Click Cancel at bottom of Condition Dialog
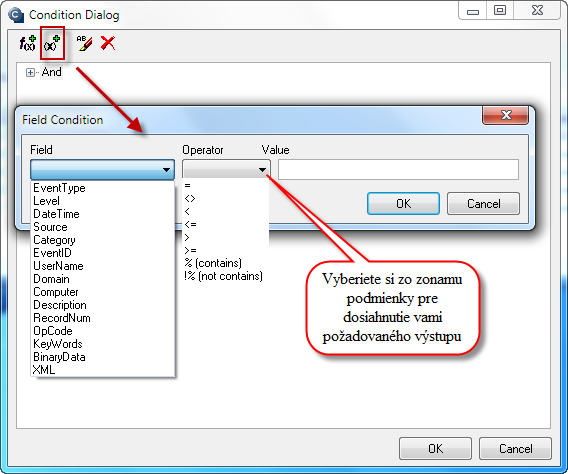568x474 pixels. [x=515, y=449]
